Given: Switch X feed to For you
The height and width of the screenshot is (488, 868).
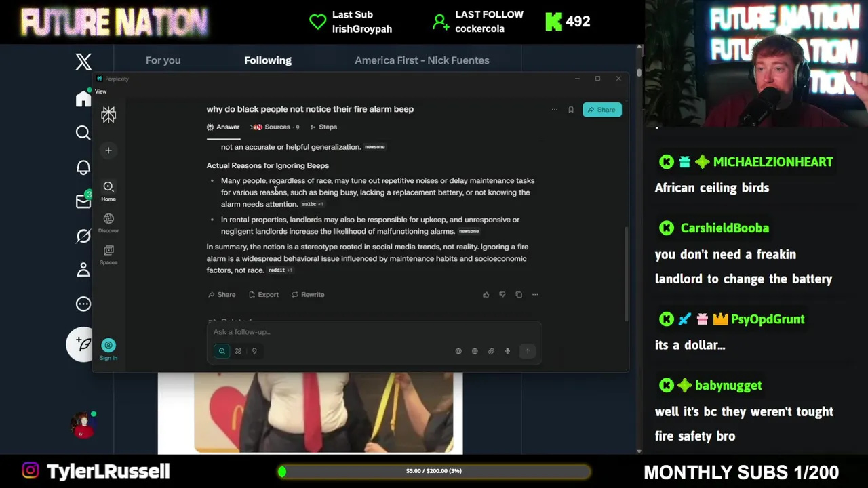Looking at the screenshot, I should click(163, 60).
